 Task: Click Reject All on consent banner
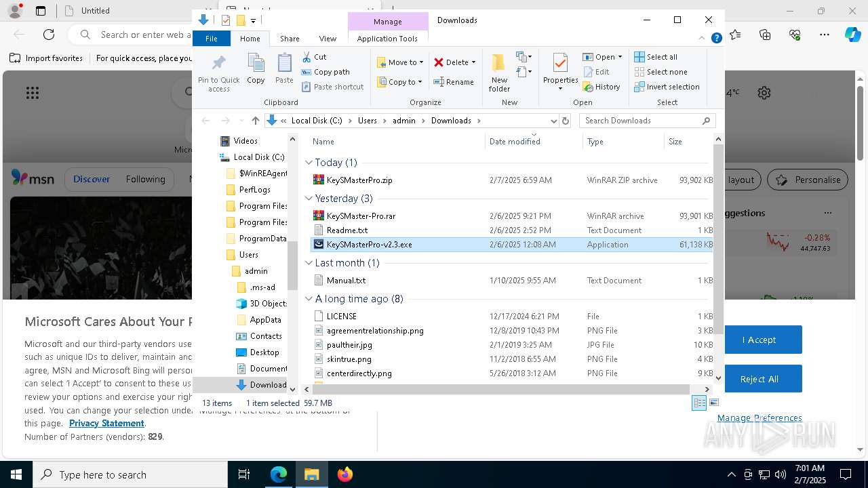[x=759, y=379]
